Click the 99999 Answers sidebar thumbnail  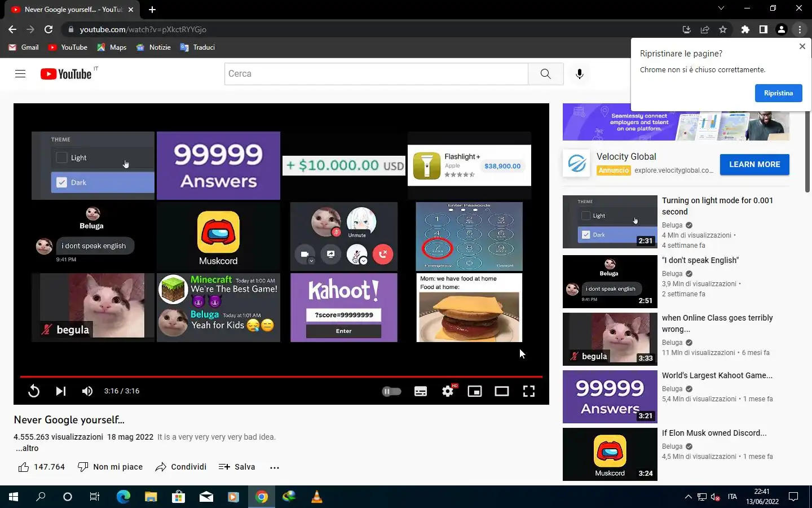tap(610, 397)
